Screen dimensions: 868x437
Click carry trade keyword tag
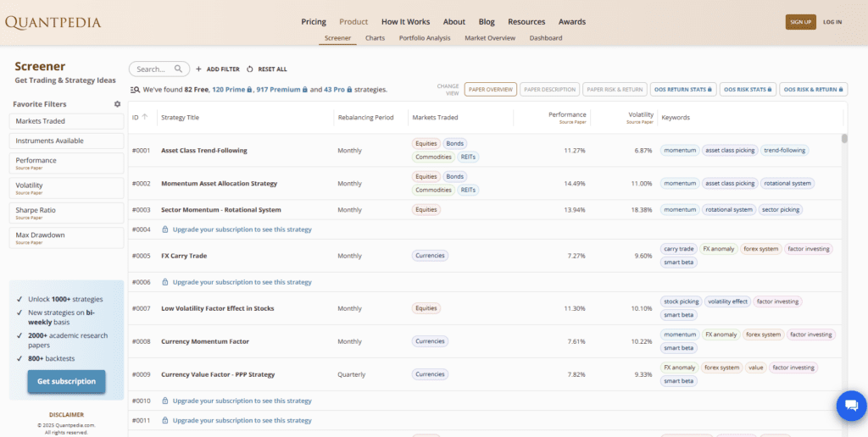click(x=678, y=249)
